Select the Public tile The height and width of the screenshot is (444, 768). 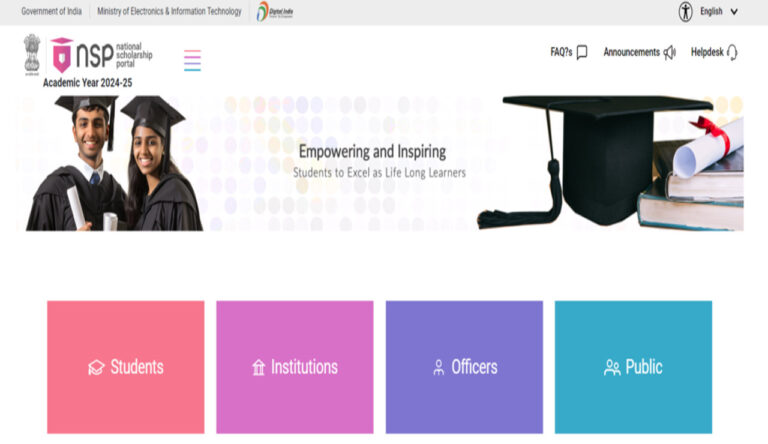(633, 367)
